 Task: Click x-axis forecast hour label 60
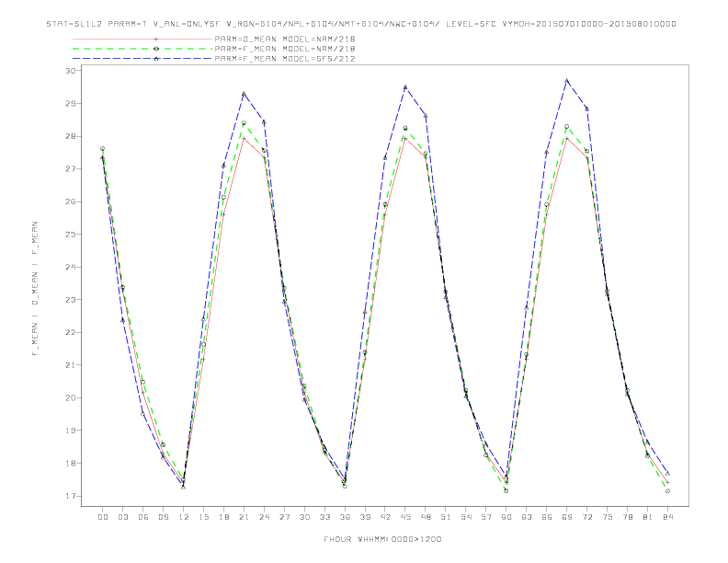click(x=506, y=517)
